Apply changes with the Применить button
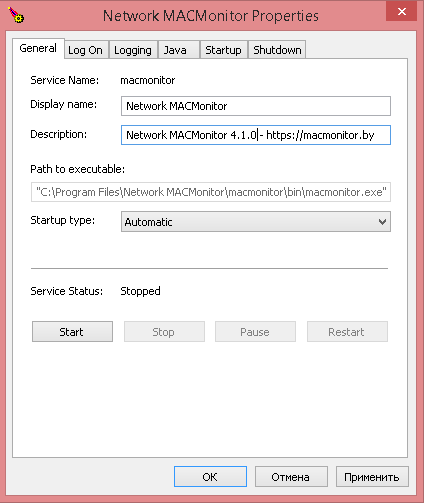Viewport: 424px width, 503px height. (x=372, y=477)
